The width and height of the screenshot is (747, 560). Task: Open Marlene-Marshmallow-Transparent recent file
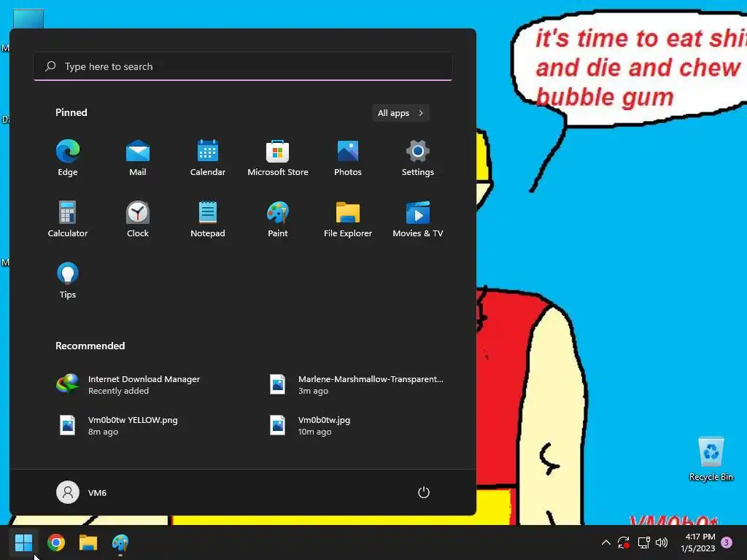[356, 384]
